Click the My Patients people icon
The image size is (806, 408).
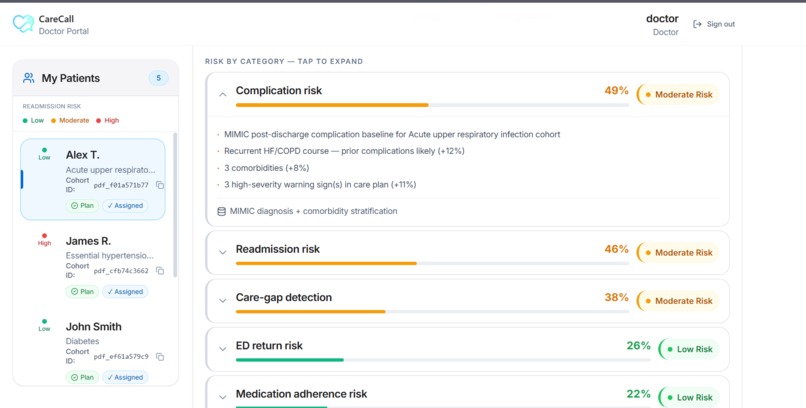click(x=29, y=78)
